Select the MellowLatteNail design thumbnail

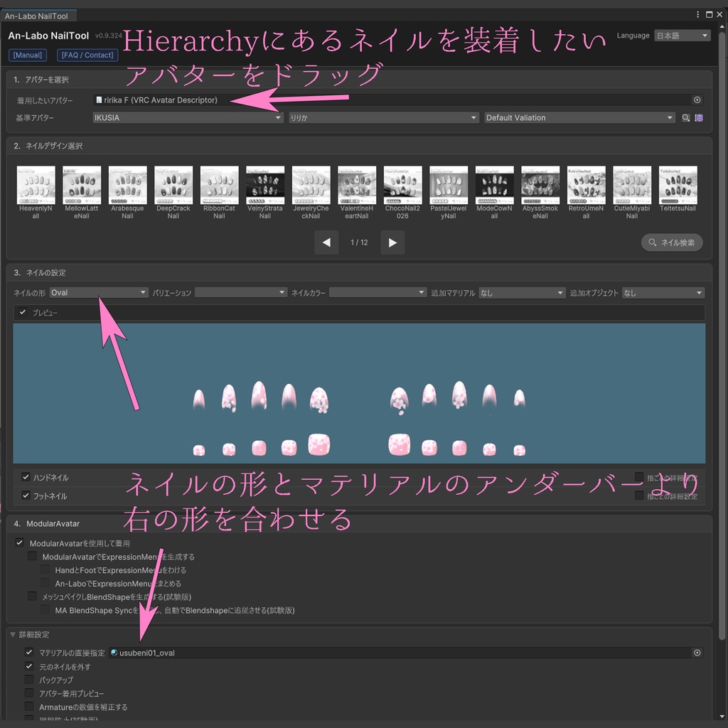click(82, 186)
